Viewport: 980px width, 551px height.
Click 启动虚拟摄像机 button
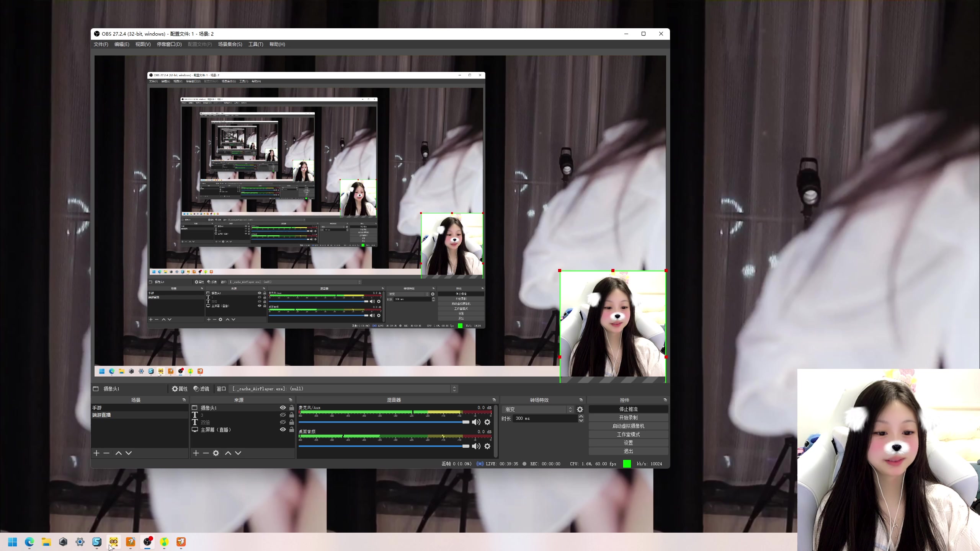629,426
